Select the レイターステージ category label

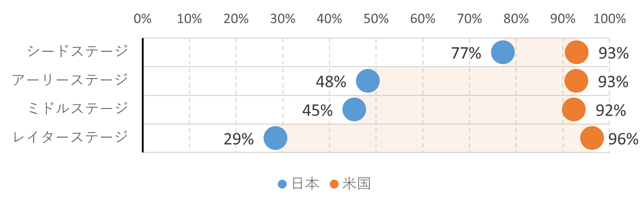tap(70, 137)
